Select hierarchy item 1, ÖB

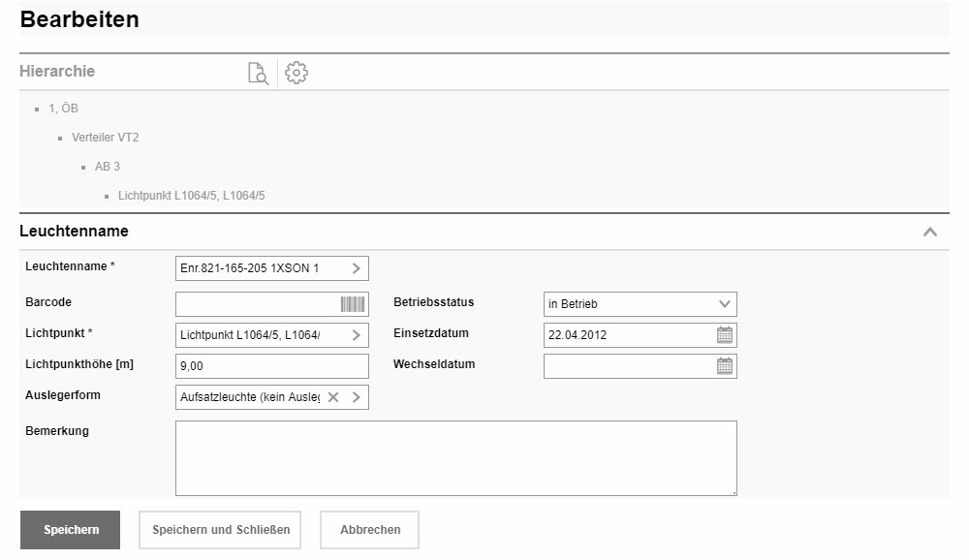coord(63,109)
